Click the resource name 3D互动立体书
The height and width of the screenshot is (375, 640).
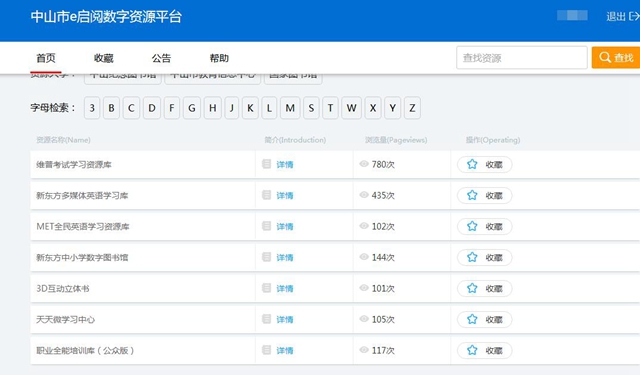pos(63,288)
